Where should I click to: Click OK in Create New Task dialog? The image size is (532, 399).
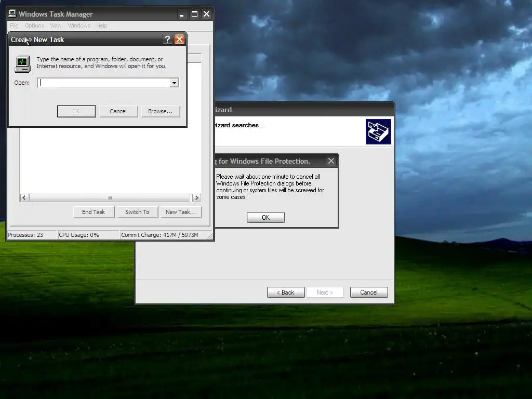coord(76,111)
